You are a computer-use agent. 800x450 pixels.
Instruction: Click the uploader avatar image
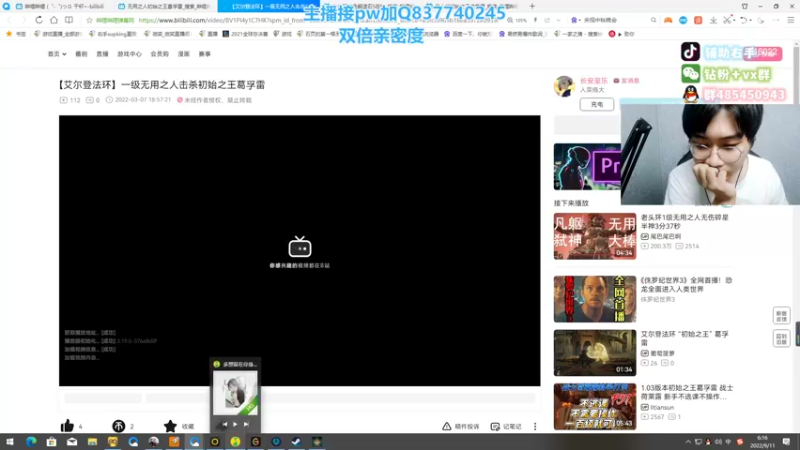pyautogui.click(x=564, y=86)
